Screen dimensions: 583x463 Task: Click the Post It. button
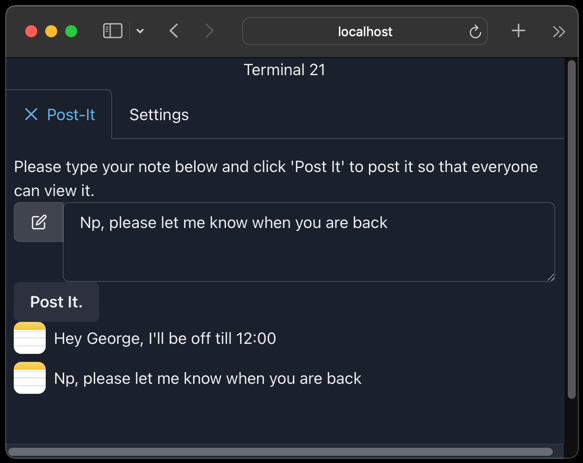[57, 302]
